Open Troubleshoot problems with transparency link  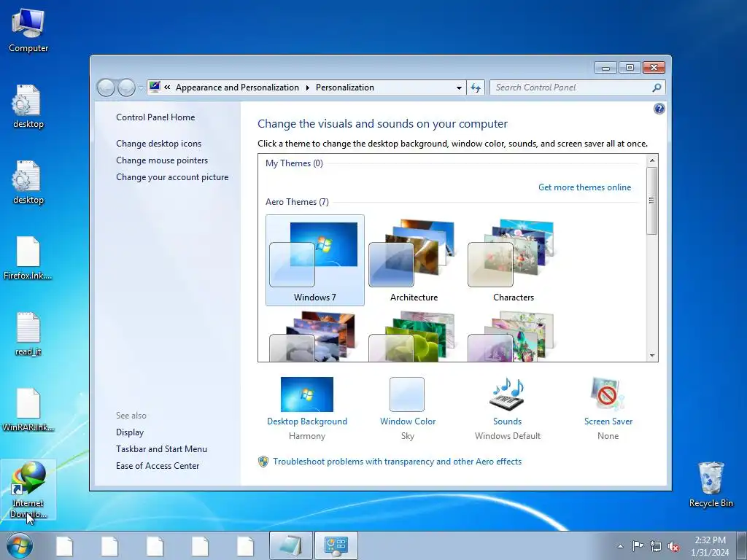tap(398, 462)
